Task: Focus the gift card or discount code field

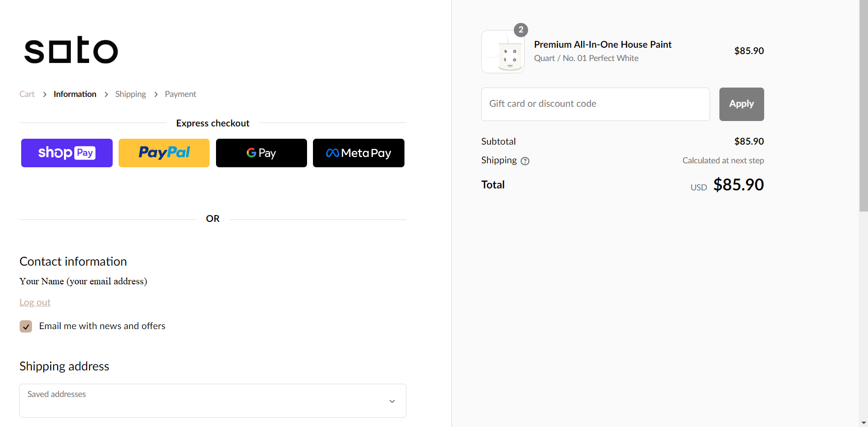Action: 595,104
